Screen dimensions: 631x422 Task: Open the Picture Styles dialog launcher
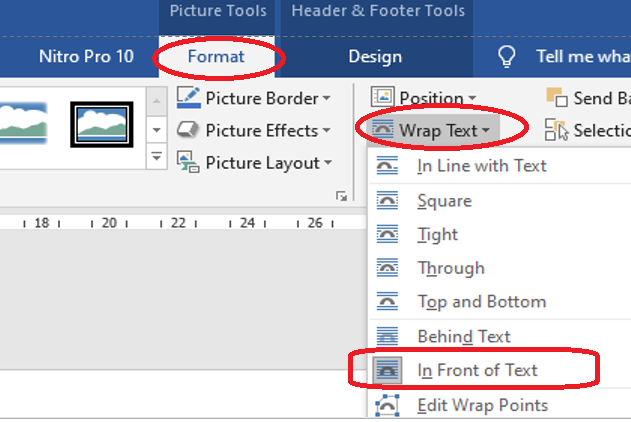tap(342, 196)
